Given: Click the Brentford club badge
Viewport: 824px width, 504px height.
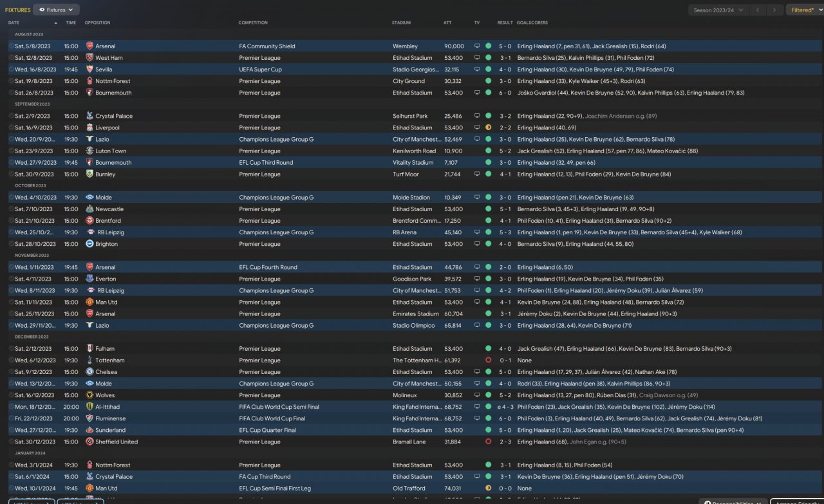Looking at the screenshot, I should [x=89, y=221].
